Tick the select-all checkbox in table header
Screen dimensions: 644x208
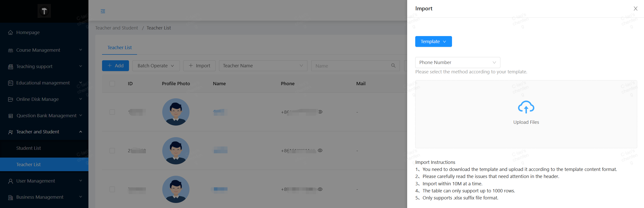pos(112,83)
